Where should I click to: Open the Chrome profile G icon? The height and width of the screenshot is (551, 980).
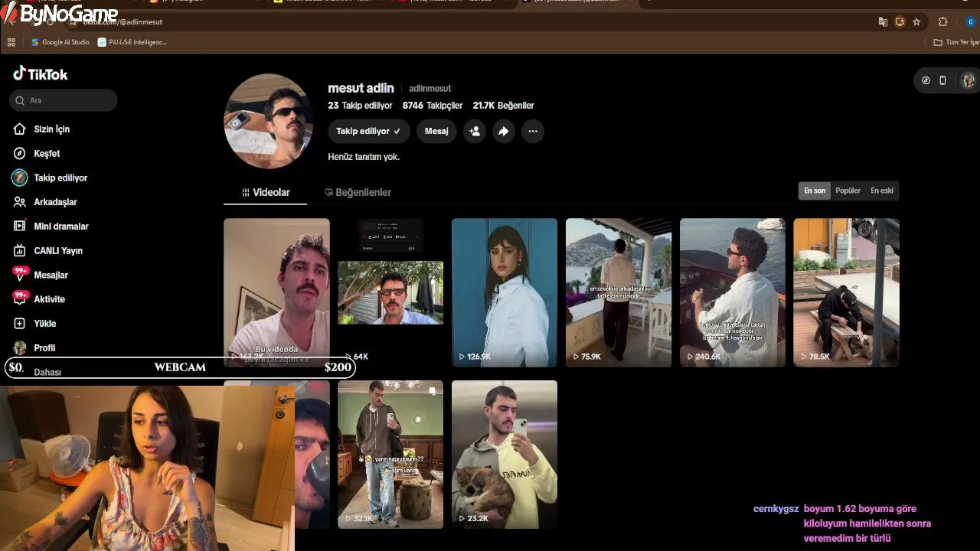pyautogui.click(x=970, y=22)
